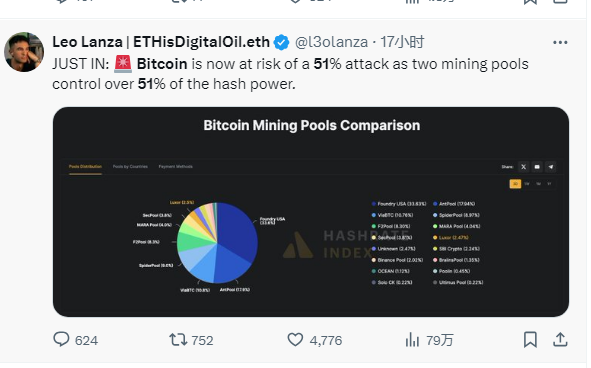
Task: Click the retweet icon with 752 reposts
Action: point(178,340)
